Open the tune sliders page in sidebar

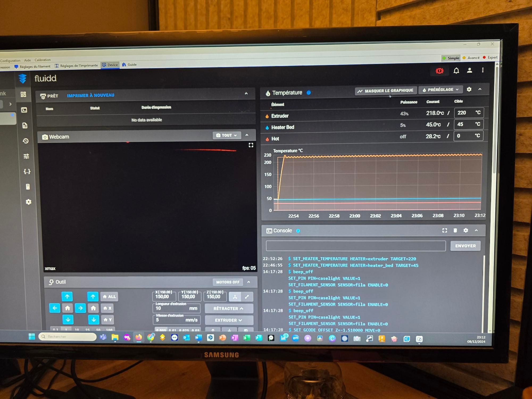(26, 156)
